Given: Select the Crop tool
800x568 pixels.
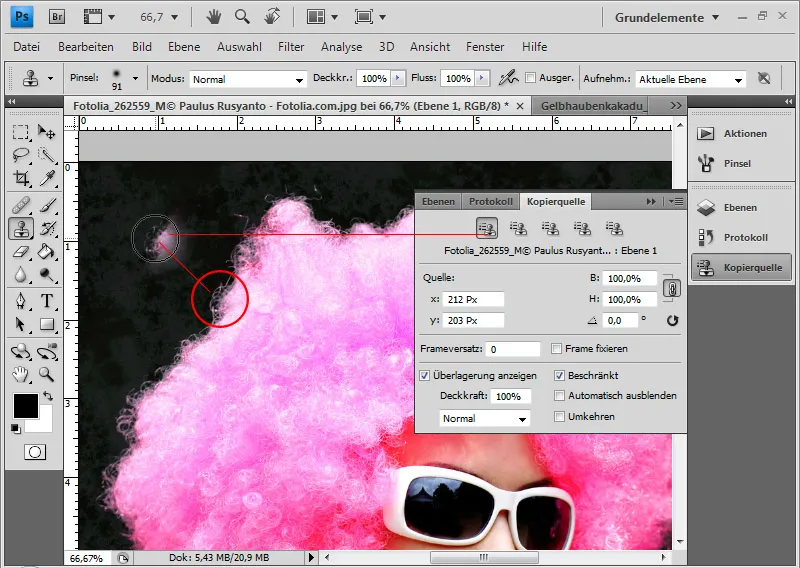Looking at the screenshot, I should point(20,178).
